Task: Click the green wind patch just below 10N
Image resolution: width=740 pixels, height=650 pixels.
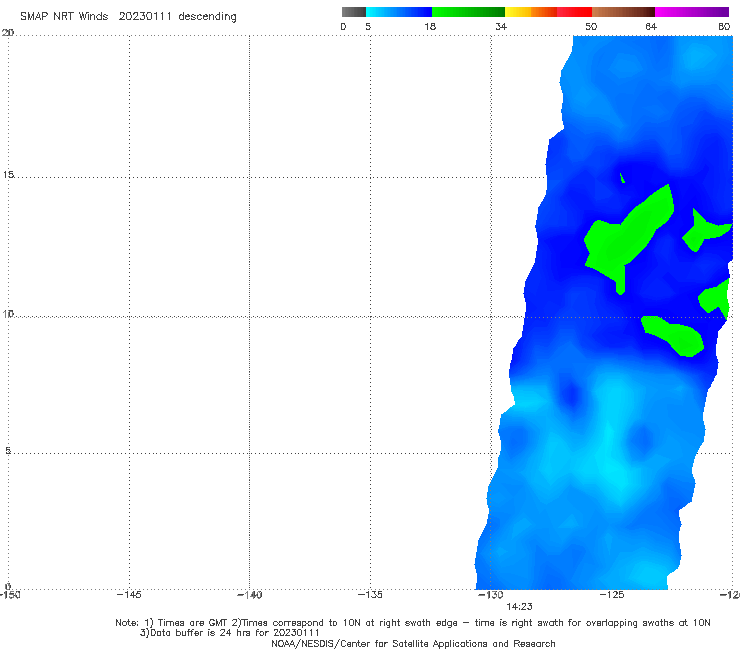Action: [673, 336]
